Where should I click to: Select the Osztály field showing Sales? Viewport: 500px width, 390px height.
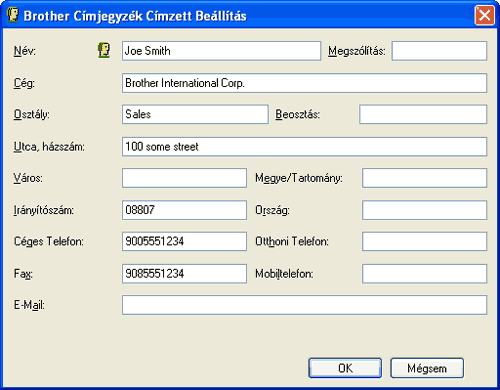tap(195, 114)
